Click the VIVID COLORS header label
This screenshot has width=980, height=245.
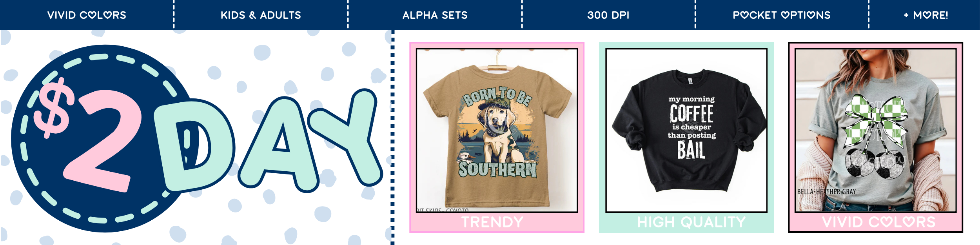pyautogui.click(x=87, y=15)
